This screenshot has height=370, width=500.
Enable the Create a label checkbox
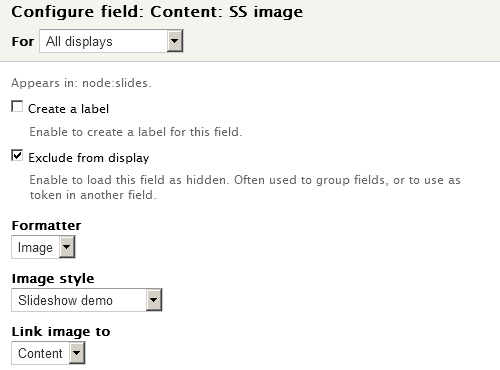coord(17,107)
